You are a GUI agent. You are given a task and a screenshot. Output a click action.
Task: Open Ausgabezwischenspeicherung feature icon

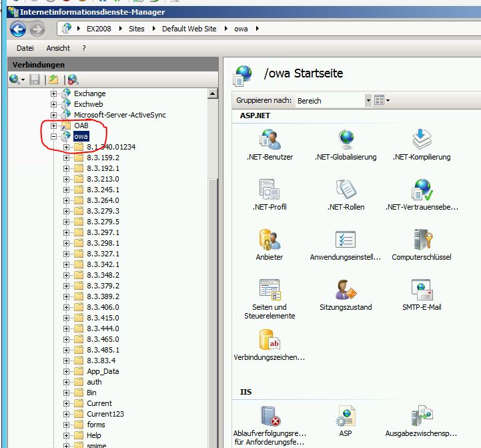click(x=422, y=421)
